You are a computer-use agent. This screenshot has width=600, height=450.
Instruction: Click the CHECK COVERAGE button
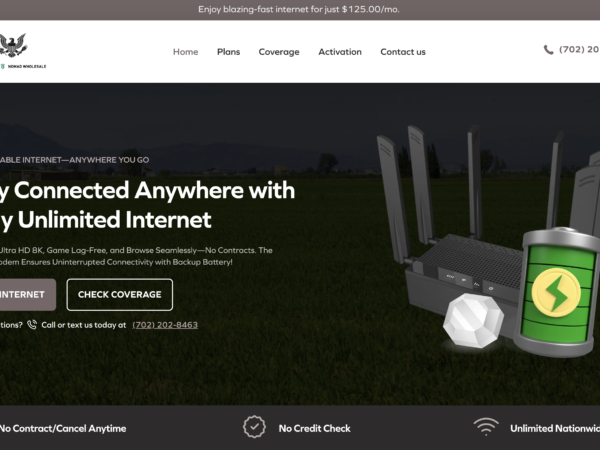[120, 294]
